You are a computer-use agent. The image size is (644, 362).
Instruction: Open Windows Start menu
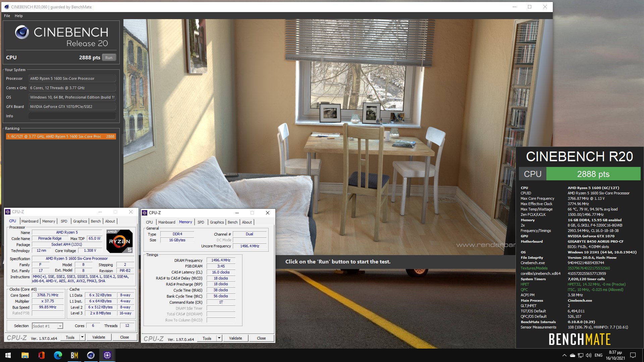coord(8,355)
